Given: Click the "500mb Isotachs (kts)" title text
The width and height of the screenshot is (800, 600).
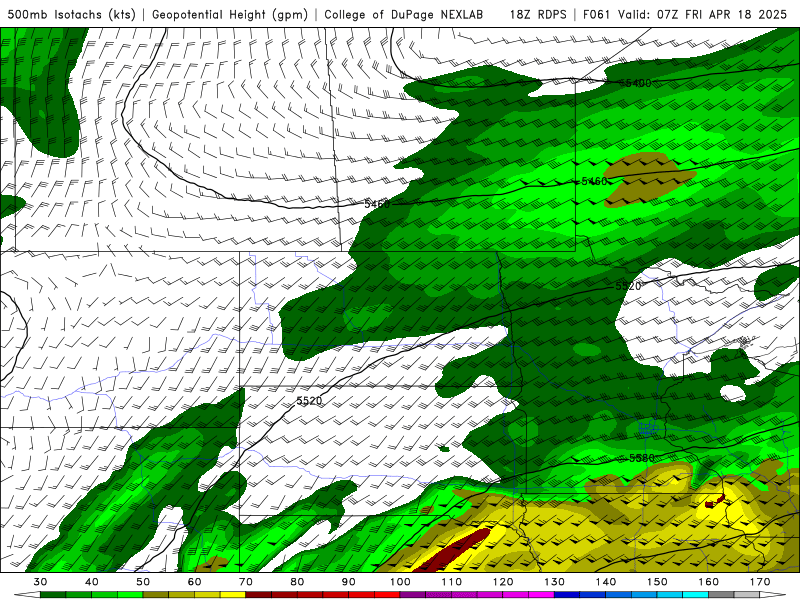Looking at the screenshot, I should pyautogui.click(x=72, y=15).
